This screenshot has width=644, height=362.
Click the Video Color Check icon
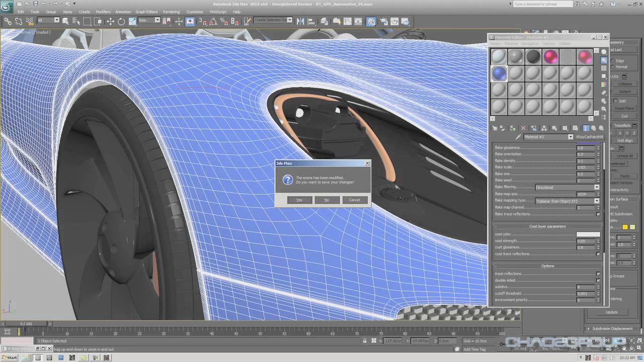click(x=604, y=84)
